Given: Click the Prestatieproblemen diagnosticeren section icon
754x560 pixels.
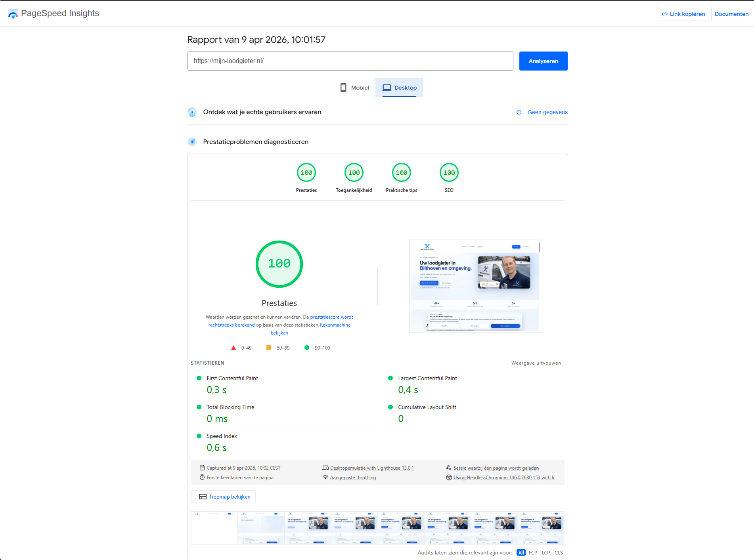Looking at the screenshot, I should tap(192, 142).
